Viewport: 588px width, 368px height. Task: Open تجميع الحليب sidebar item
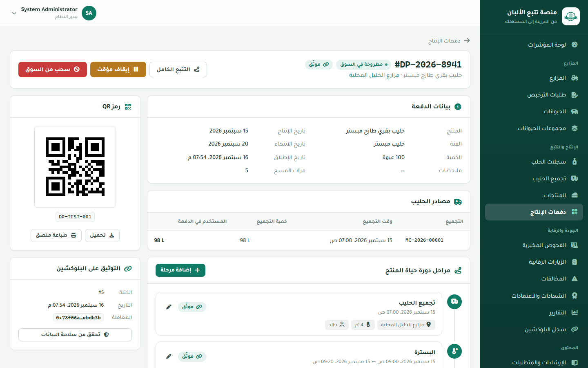pos(534,179)
